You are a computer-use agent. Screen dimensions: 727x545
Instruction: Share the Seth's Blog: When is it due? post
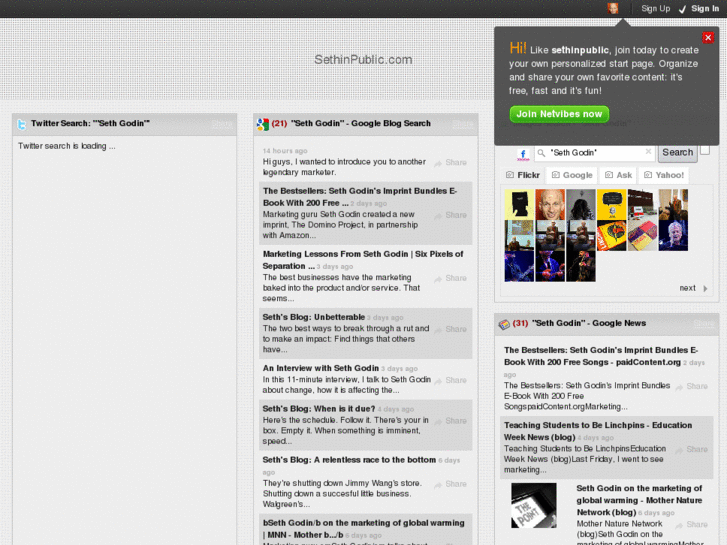pos(450,421)
